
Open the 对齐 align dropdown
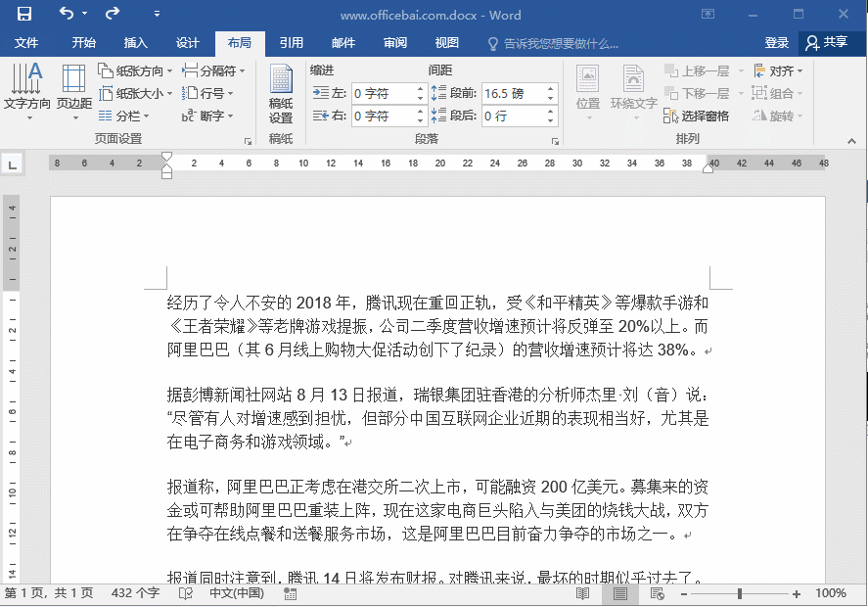click(778, 70)
